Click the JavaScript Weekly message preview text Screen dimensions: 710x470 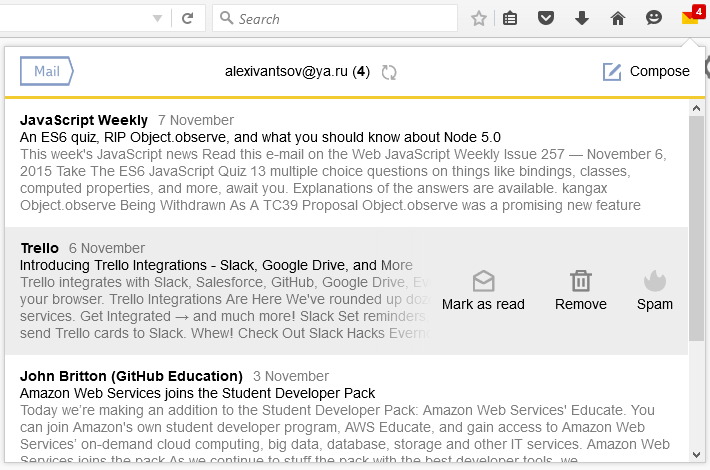click(343, 180)
